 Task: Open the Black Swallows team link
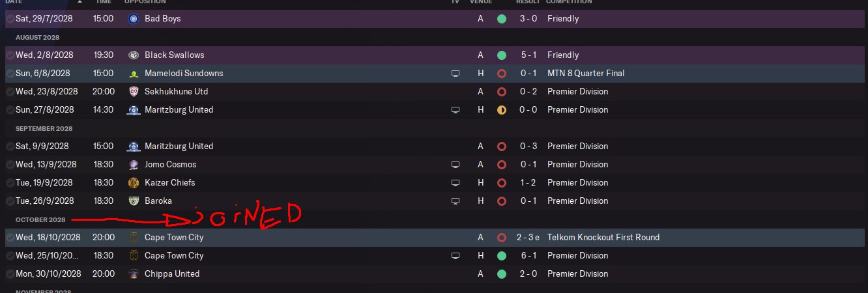click(x=174, y=55)
